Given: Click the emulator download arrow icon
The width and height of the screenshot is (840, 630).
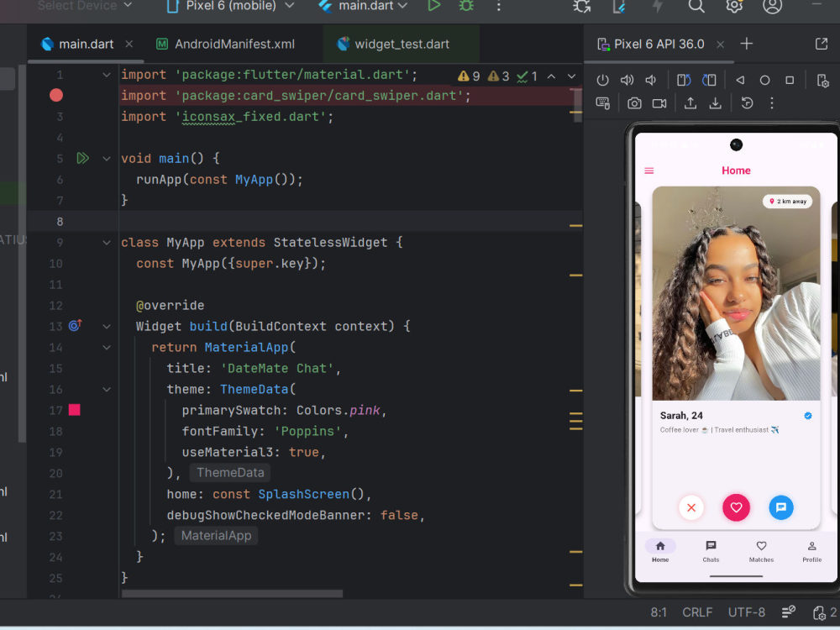Looking at the screenshot, I should pos(715,102).
